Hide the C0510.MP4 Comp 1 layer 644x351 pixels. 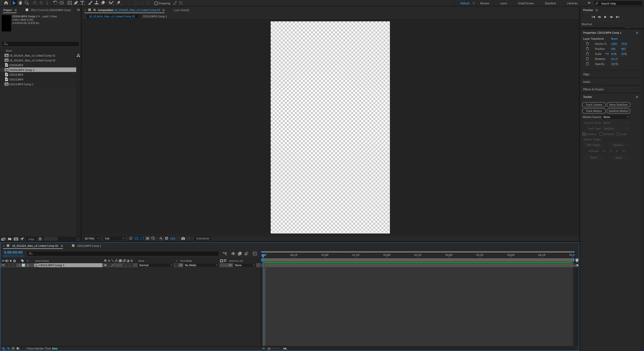tap(3, 265)
